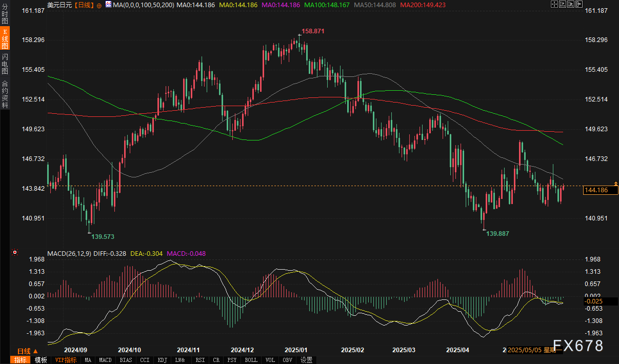The image size is (619, 364).
Task: Enable the BOLL indicator
Action: [251, 360]
